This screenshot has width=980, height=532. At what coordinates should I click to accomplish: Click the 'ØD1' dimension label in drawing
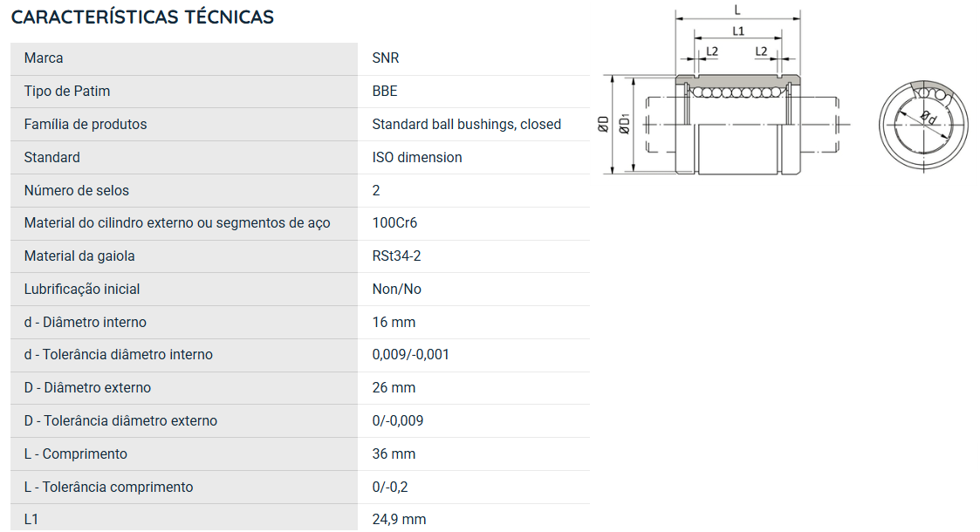click(x=624, y=124)
